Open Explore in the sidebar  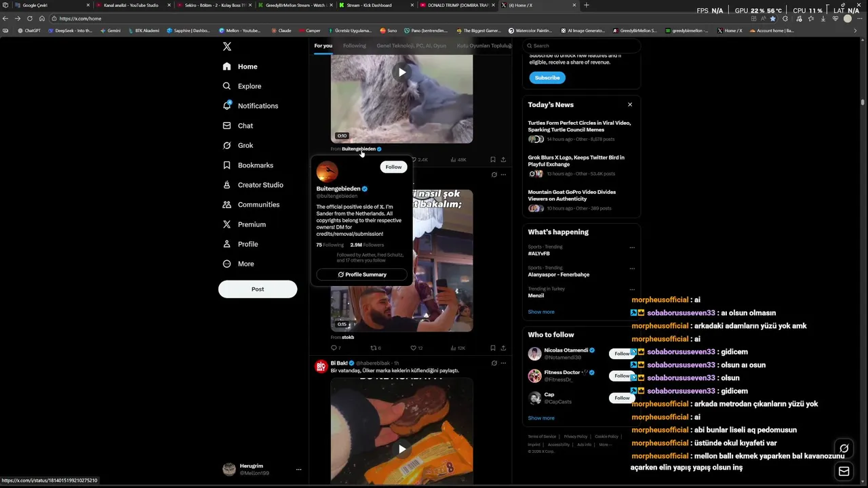coord(242,86)
